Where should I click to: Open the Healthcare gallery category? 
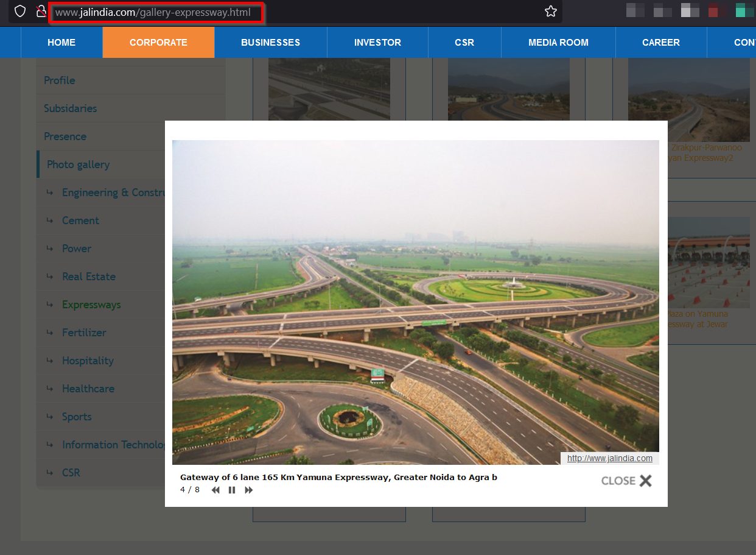pyautogui.click(x=88, y=389)
